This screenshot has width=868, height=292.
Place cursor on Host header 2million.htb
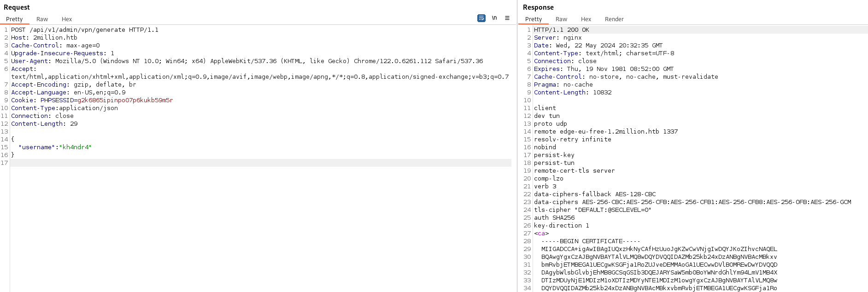tap(55, 38)
